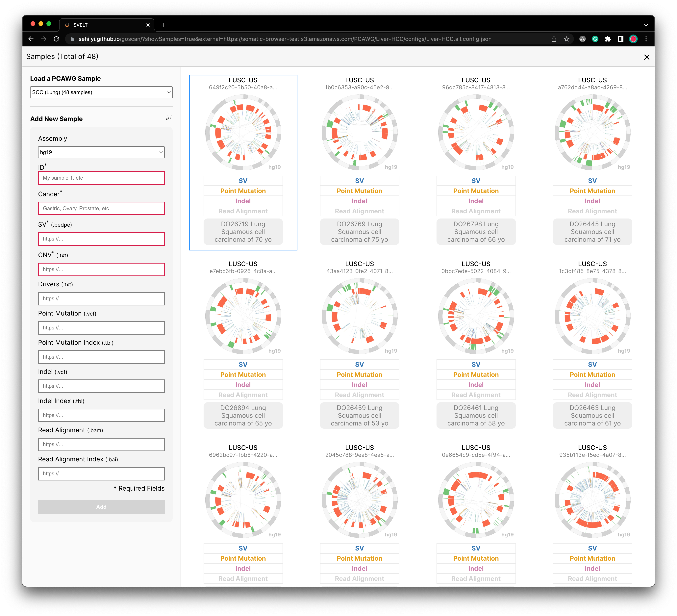Open the W extension icon
677x616 pixels.
pos(582,39)
